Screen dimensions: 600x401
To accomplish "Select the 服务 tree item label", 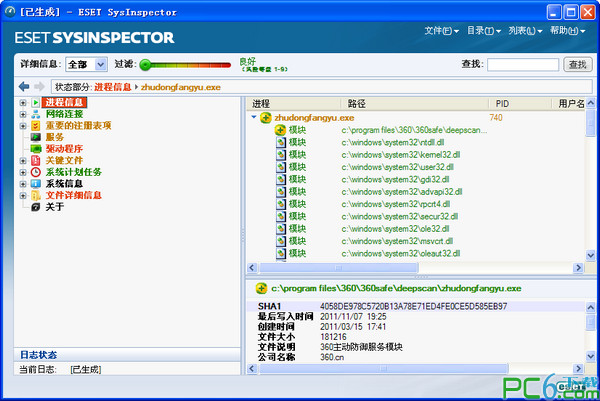I will pyautogui.click(x=55, y=137).
